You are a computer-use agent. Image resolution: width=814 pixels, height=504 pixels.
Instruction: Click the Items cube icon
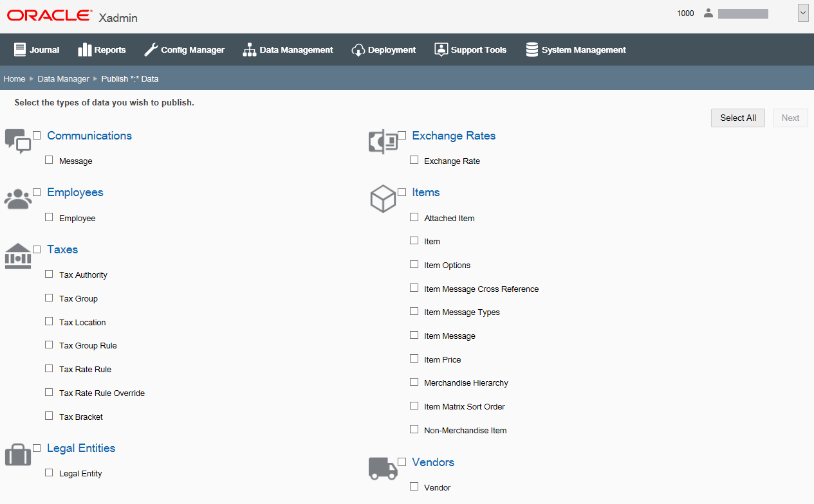click(384, 199)
